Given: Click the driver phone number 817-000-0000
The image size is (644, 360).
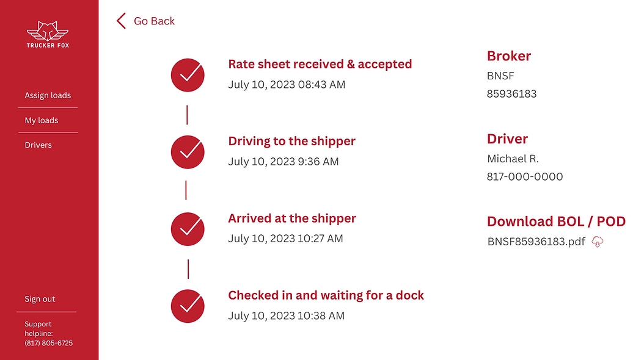Looking at the screenshot, I should click(x=524, y=177).
